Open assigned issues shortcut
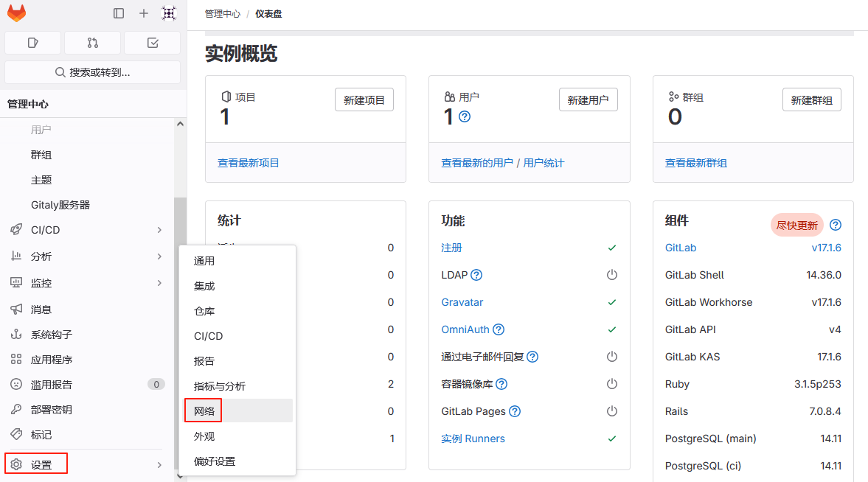This screenshot has height=482, width=868. [x=32, y=43]
